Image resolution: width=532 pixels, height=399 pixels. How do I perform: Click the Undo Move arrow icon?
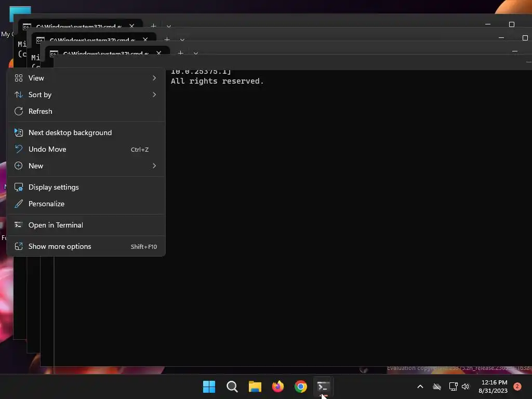click(19, 149)
